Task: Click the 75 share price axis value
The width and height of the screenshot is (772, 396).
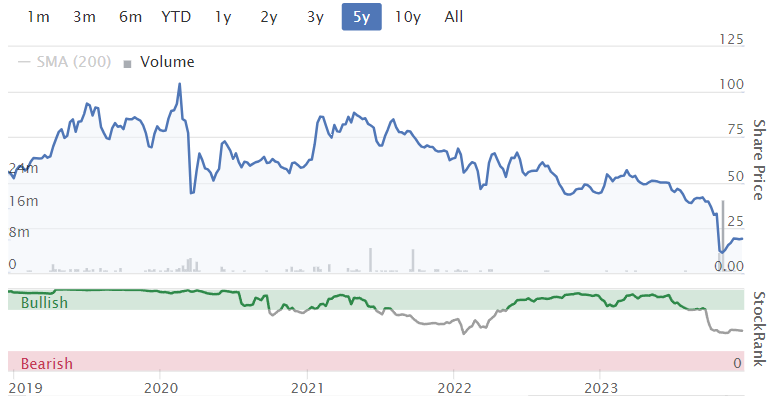Action: 735,130
